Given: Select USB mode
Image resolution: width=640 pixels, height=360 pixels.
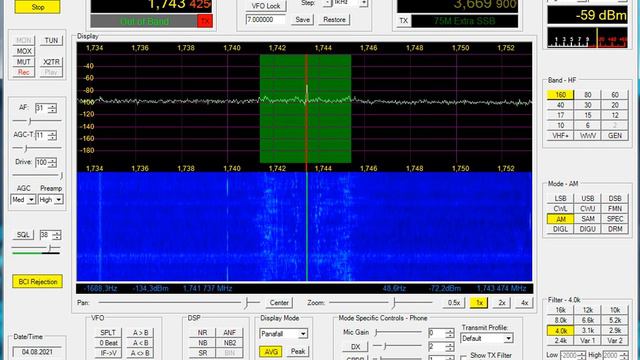Looking at the screenshot, I should pyautogui.click(x=588, y=198).
